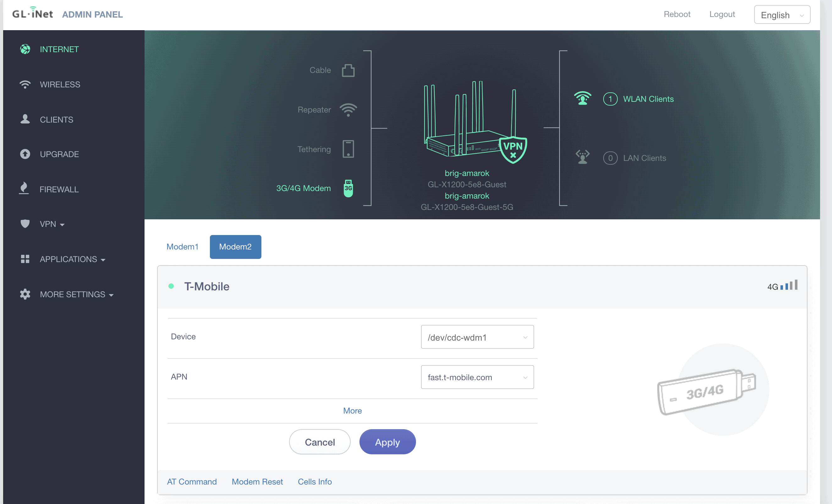Open the English language selector
The height and width of the screenshot is (504, 832).
click(782, 15)
